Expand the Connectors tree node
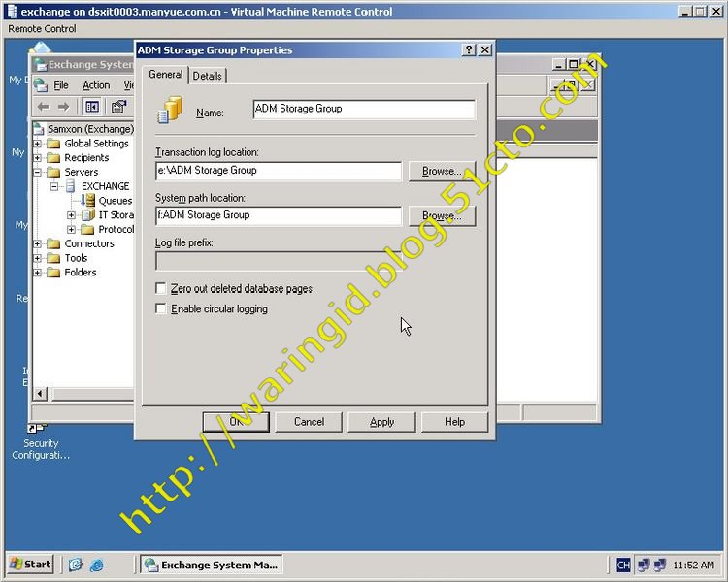Screen dimensions: 728x582 pyautogui.click(x=38, y=243)
